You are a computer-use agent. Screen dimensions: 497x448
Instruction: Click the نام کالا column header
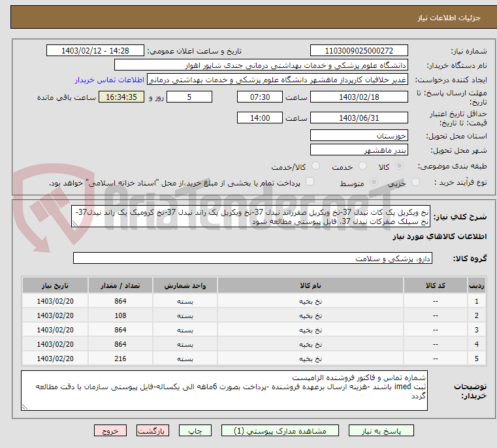[310, 285]
